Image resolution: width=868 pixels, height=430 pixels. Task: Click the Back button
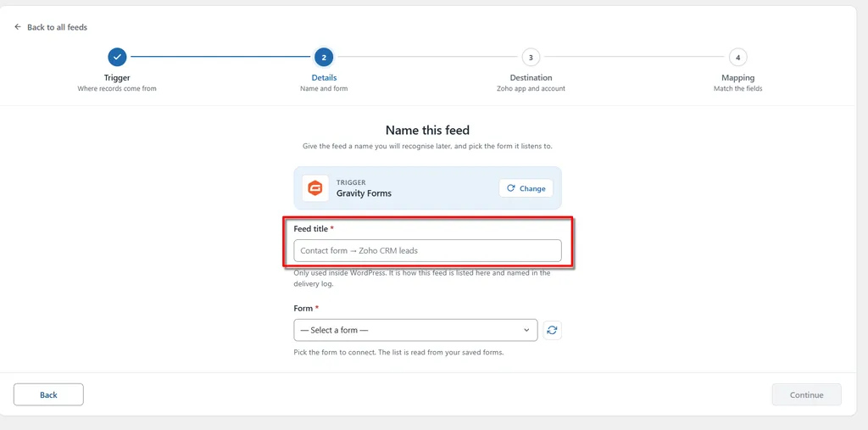pos(48,394)
